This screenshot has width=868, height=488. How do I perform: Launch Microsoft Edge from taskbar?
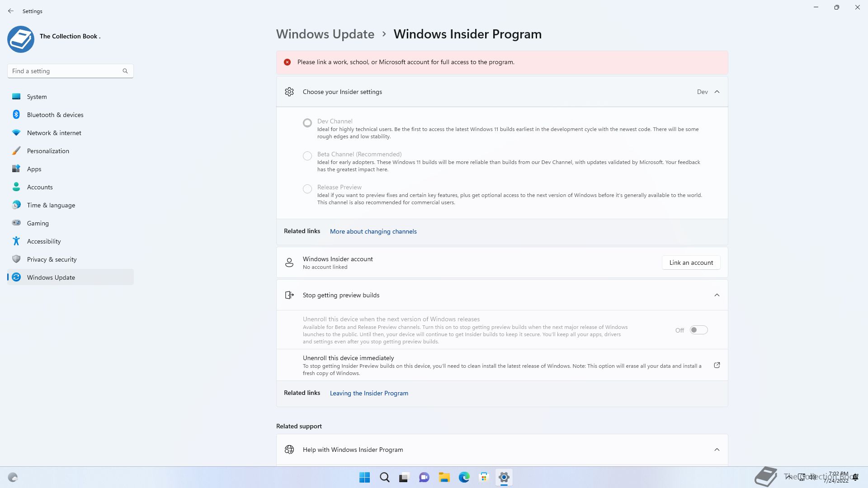pos(464,477)
